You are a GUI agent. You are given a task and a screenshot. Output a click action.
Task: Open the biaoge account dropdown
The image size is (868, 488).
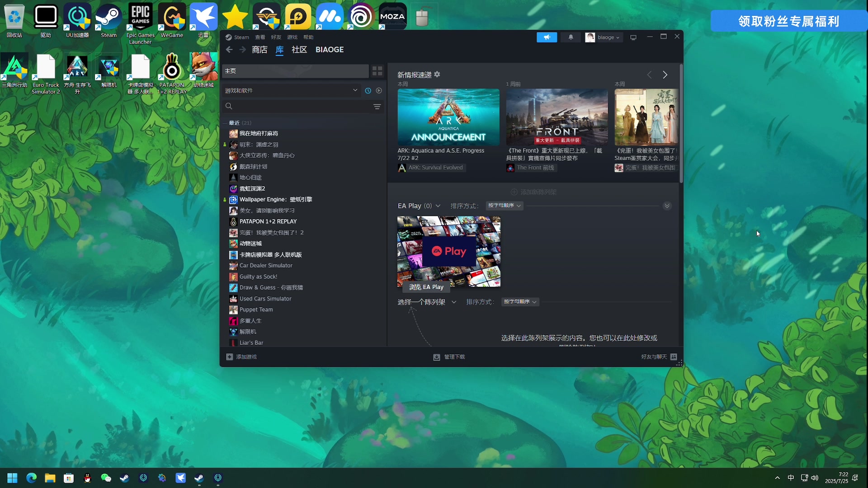click(x=604, y=38)
